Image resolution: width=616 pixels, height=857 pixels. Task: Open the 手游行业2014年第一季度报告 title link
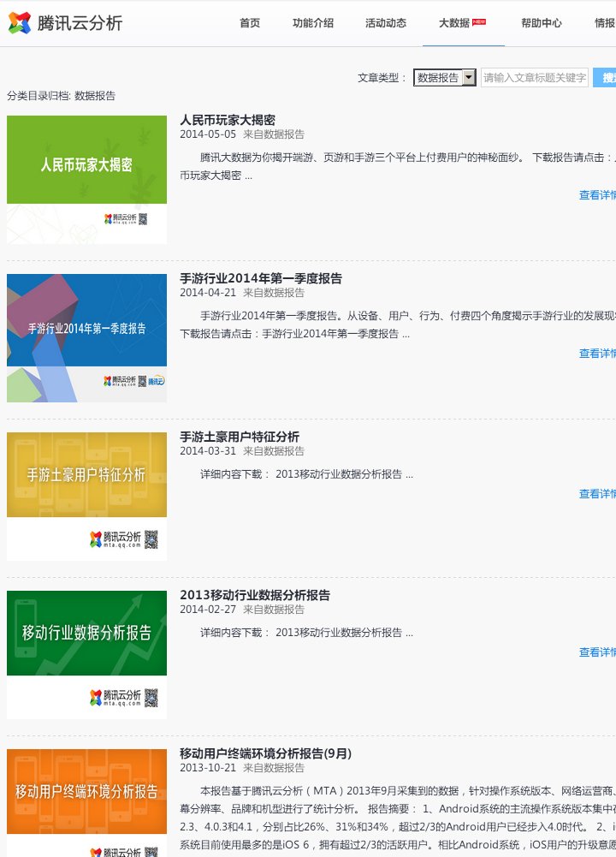[x=261, y=278]
